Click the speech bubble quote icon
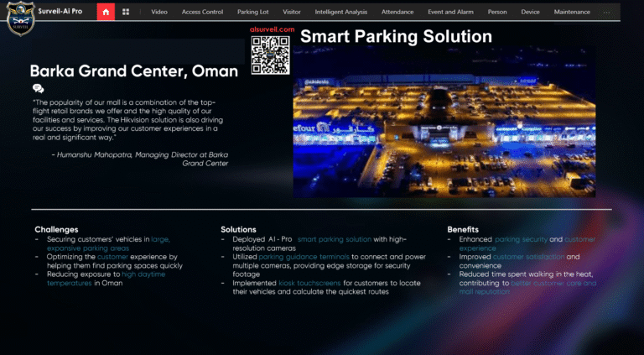The image size is (644, 355). coord(39,88)
